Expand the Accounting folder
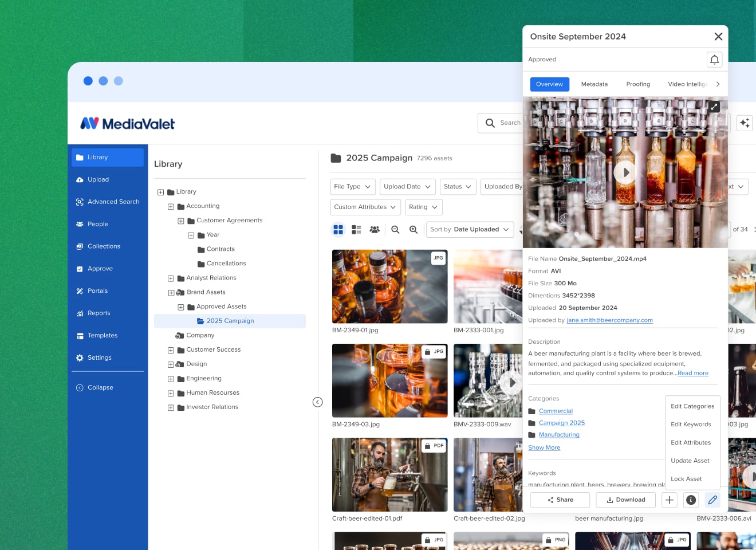The image size is (756, 550). click(x=171, y=207)
